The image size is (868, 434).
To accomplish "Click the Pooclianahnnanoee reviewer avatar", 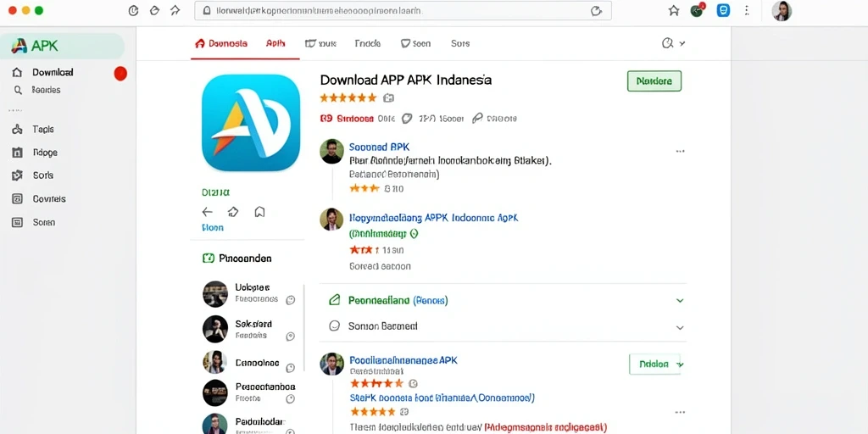I will point(331,364).
